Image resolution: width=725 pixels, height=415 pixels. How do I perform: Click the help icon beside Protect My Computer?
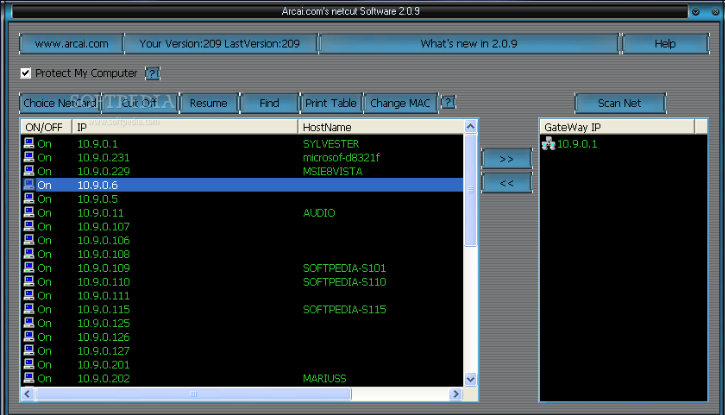click(152, 74)
